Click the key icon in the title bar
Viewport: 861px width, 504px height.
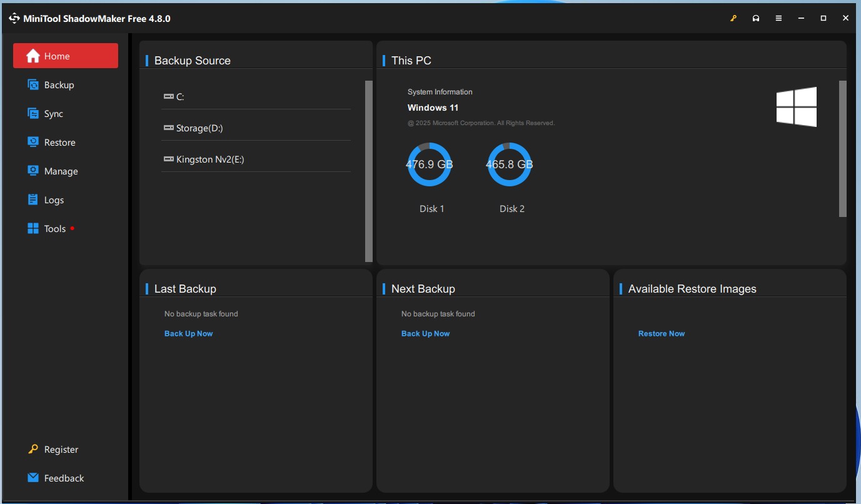point(733,19)
